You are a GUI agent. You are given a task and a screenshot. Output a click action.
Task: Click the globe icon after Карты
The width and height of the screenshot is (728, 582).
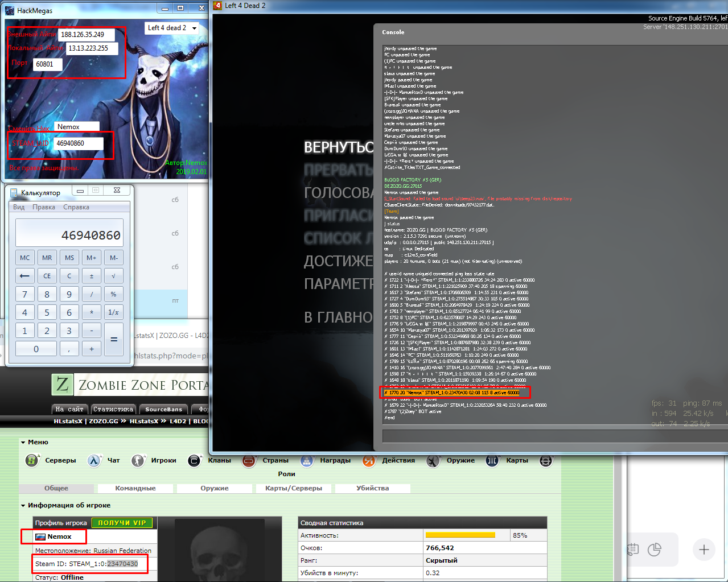[x=546, y=460]
